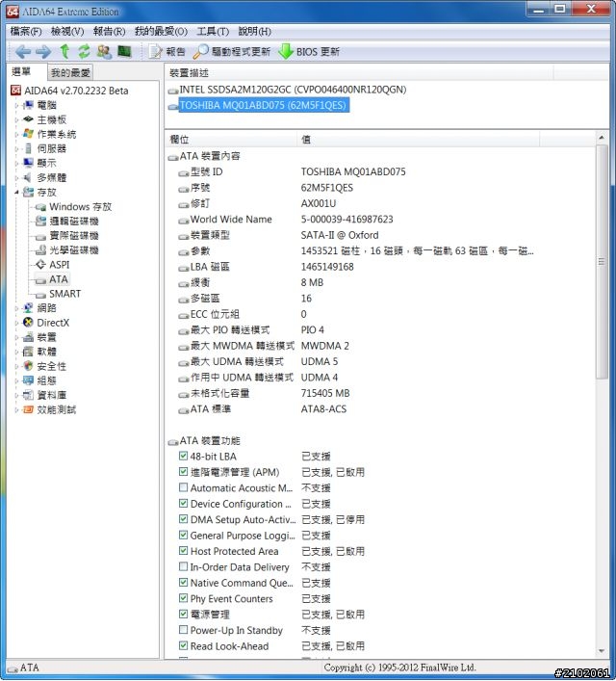This screenshot has width=616, height=681.
Task: Toggle the General Purpose Loggi... checkbox
Action: [183, 536]
